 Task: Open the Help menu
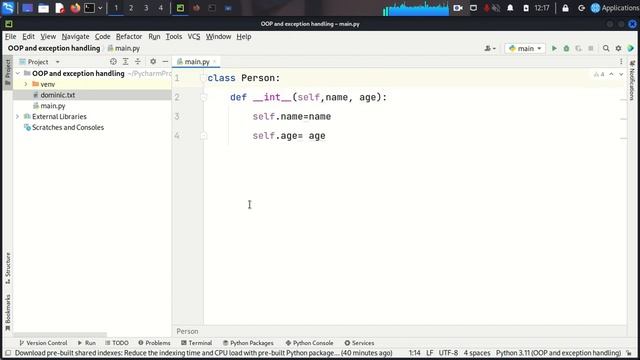[x=244, y=36]
